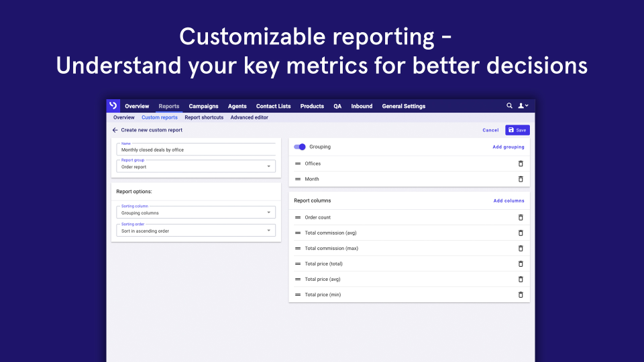The height and width of the screenshot is (362, 644).
Task: Open the Report group dropdown
Action: pos(196,166)
